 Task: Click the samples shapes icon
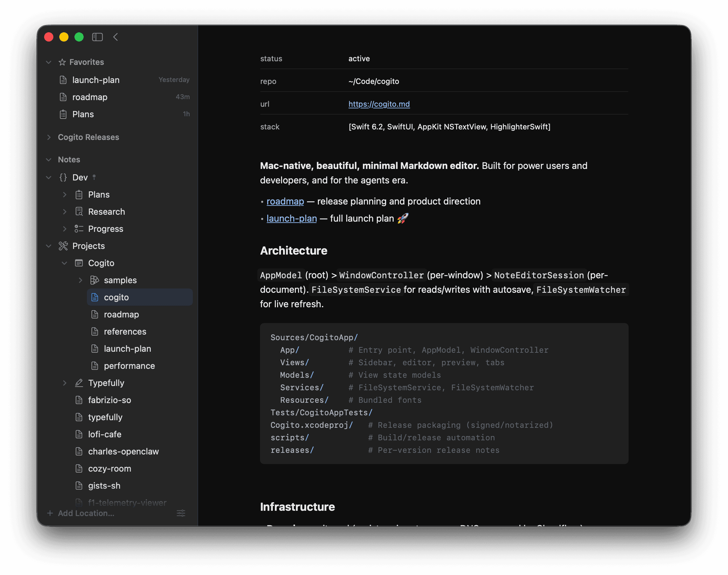point(94,280)
